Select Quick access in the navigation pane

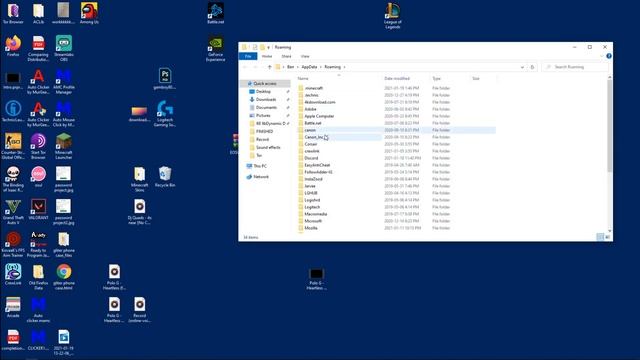(265, 83)
